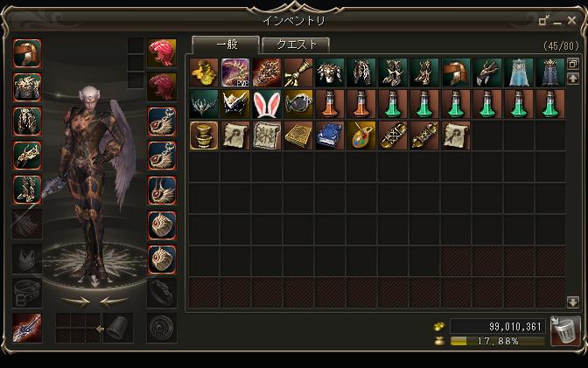The width and height of the screenshot is (588, 368).
Task: Open the trash bin icon
Action: click(x=564, y=331)
